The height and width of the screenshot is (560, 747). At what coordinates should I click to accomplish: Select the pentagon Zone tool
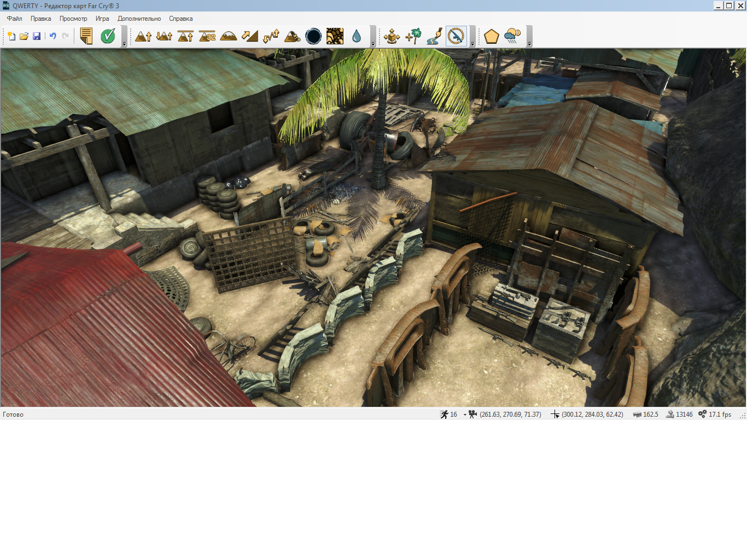492,36
